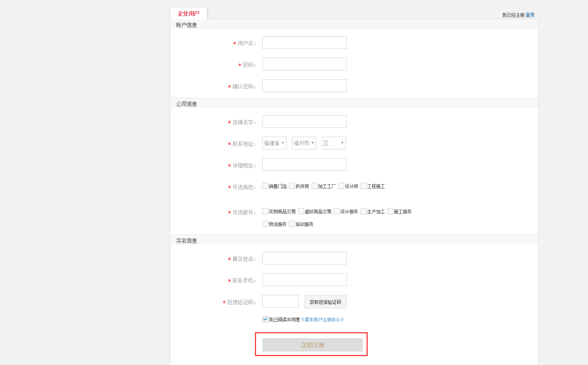Open the 福州市 city dropdown
588x365 pixels.
[304, 143]
